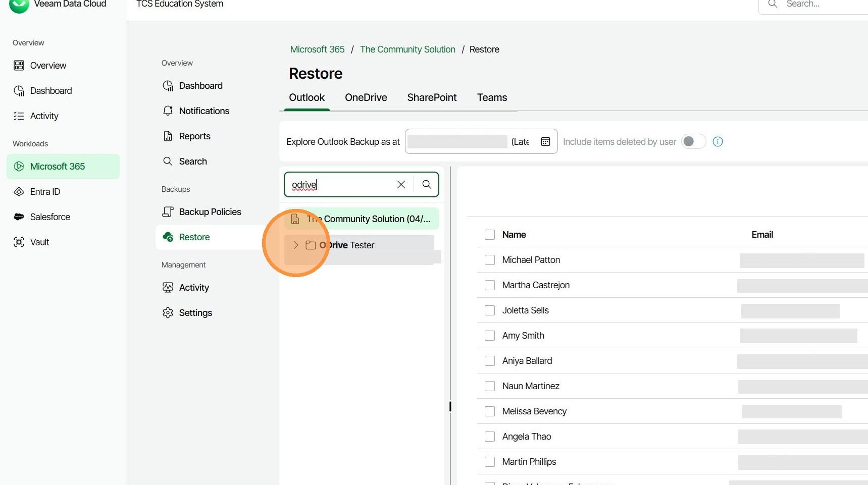Tick the checkbox for Amy Smith
This screenshot has height=485, width=868.
tap(490, 336)
